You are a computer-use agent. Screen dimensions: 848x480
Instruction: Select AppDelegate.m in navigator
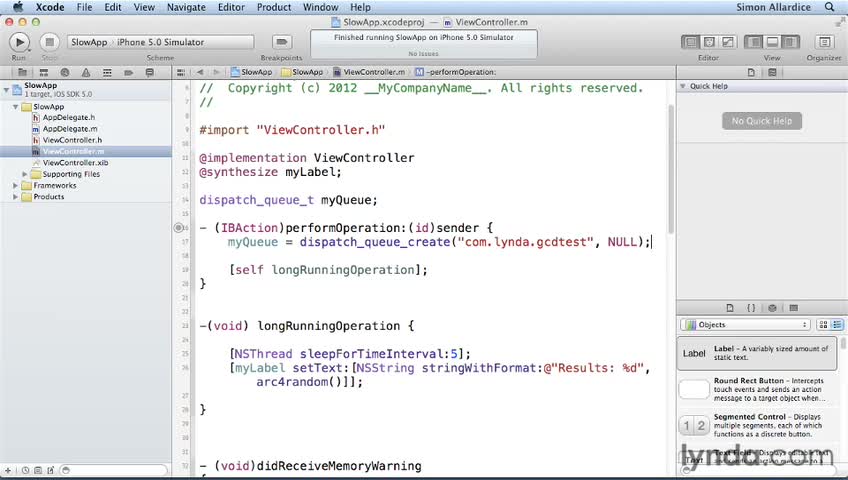[70, 129]
